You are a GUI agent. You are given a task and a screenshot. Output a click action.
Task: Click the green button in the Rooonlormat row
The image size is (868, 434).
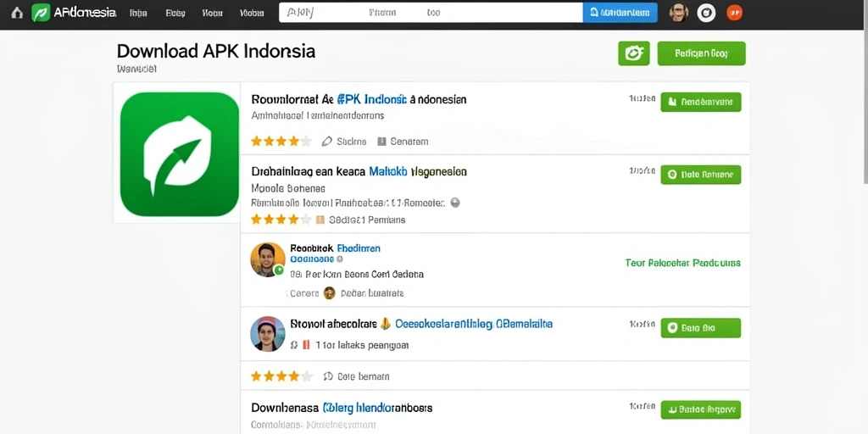coord(701,102)
